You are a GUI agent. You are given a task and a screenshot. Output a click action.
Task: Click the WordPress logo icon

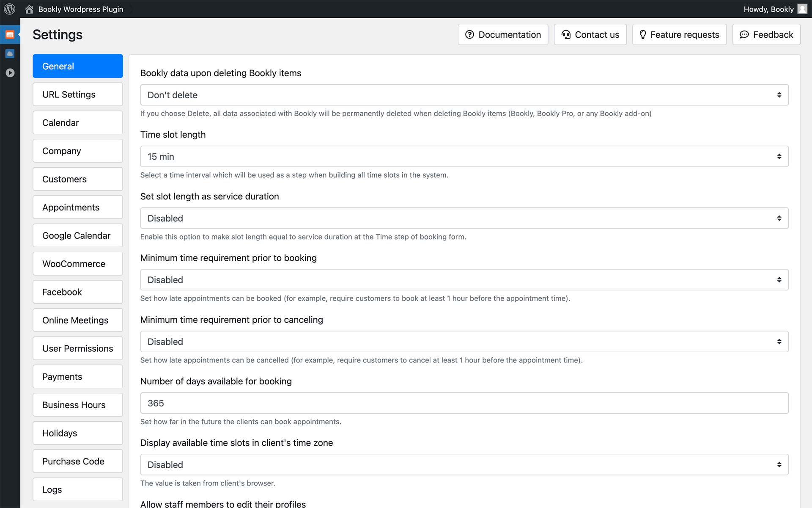[10, 9]
